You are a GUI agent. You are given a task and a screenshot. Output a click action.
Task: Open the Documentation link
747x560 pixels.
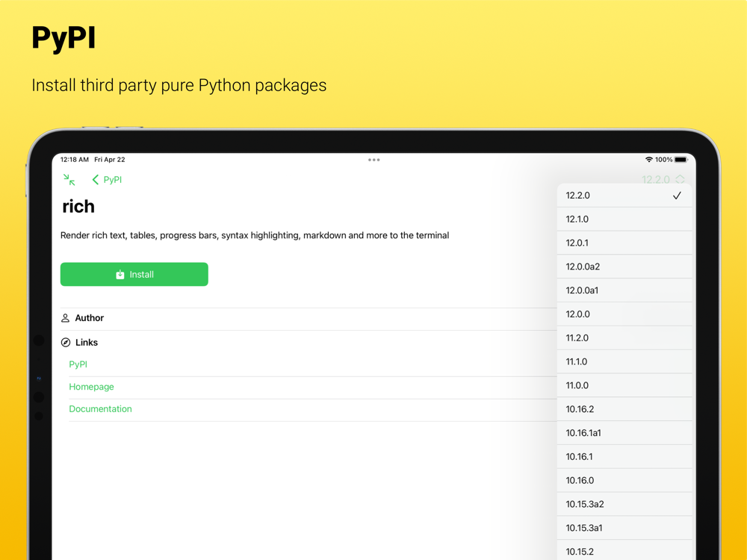tap(101, 408)
